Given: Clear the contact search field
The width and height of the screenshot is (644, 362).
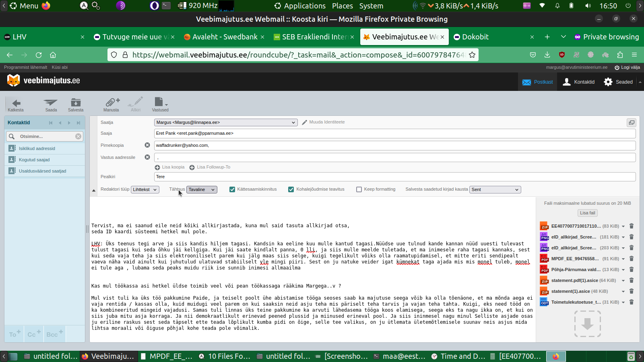Looking at the screenshot, I should [78, 136].
